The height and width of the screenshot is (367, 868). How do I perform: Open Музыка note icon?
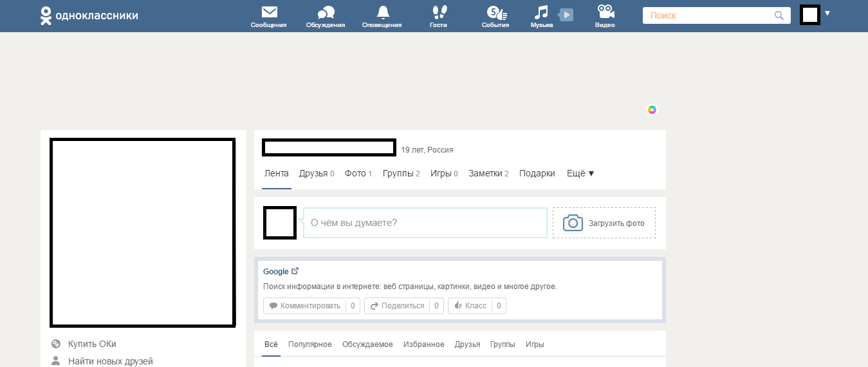tap(542, 12)
